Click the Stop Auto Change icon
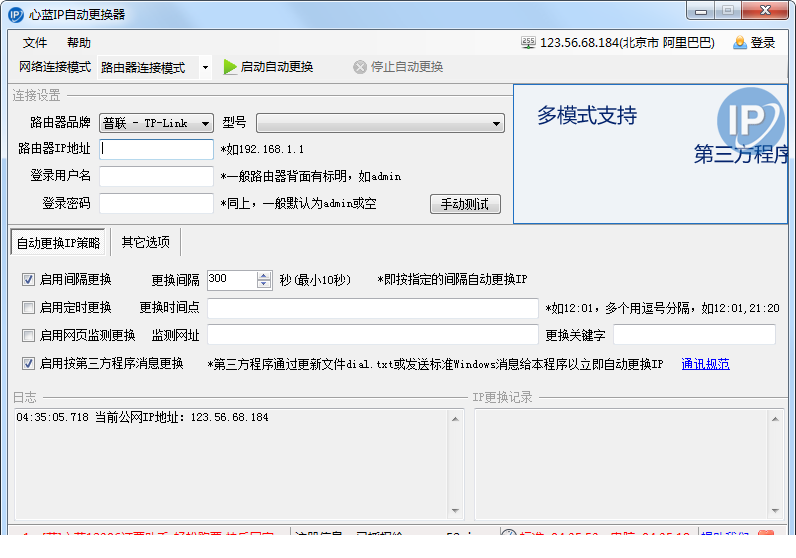Viewport: 796px width, 558px height. click(360, 67)
